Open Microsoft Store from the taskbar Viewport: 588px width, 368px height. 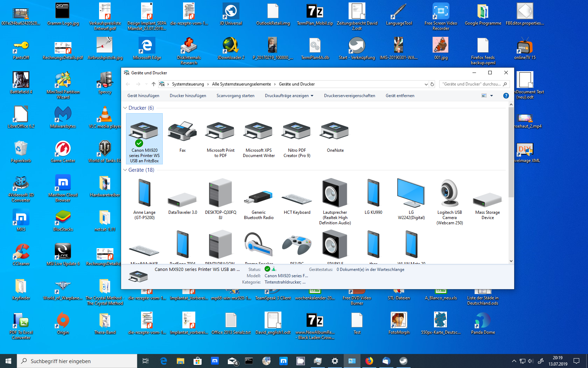pyautogui.click(x=198, y=361)
